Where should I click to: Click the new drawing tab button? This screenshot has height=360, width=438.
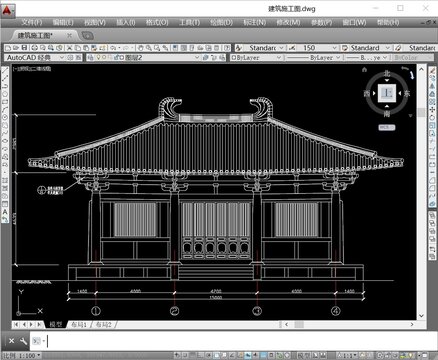pyautogui.click(x=87, y=35)
